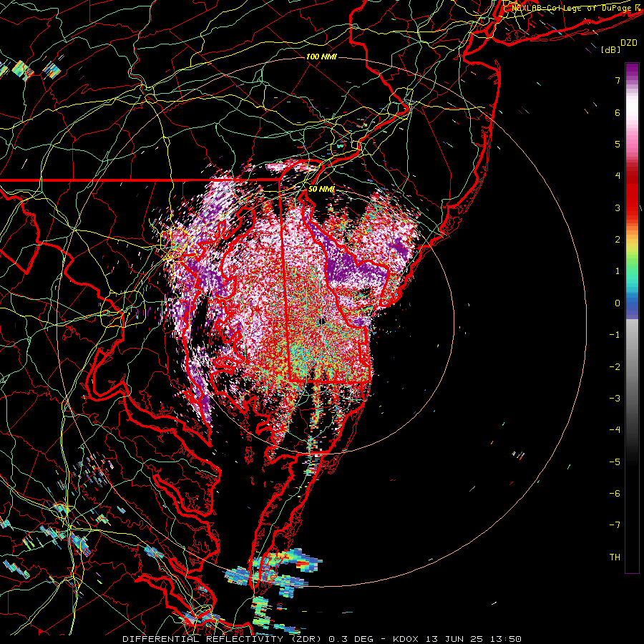This screenshot has height=644, width=644.
Task: Click the 50 NMI range ring label
Action: coord(321,190)
